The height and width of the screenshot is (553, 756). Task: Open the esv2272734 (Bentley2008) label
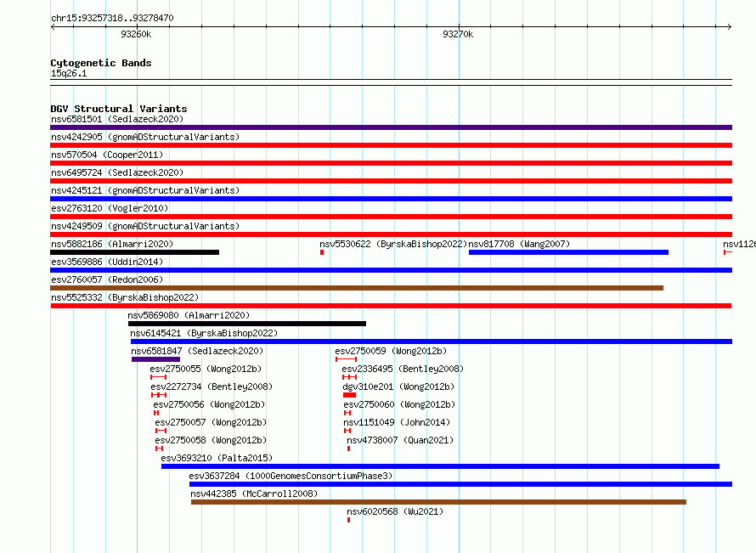(212, 387)
